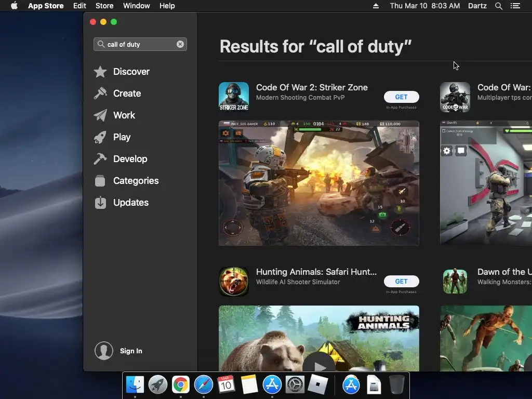Open Striker Zone gameplay screenshot
The height and width of the screenshot is (399, 532).
[319, 183]
